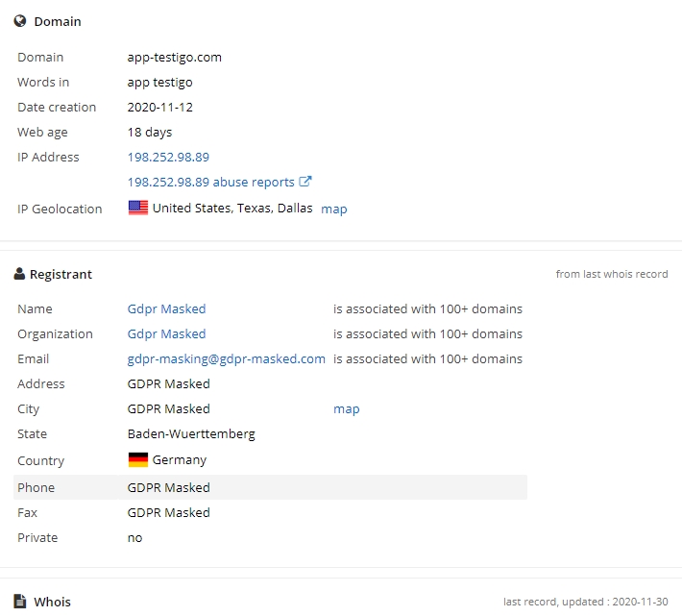Select the web age value 18 days
The width and height of the screenshot is (682, 616).
pyautogui.click(x=150, y=133)
